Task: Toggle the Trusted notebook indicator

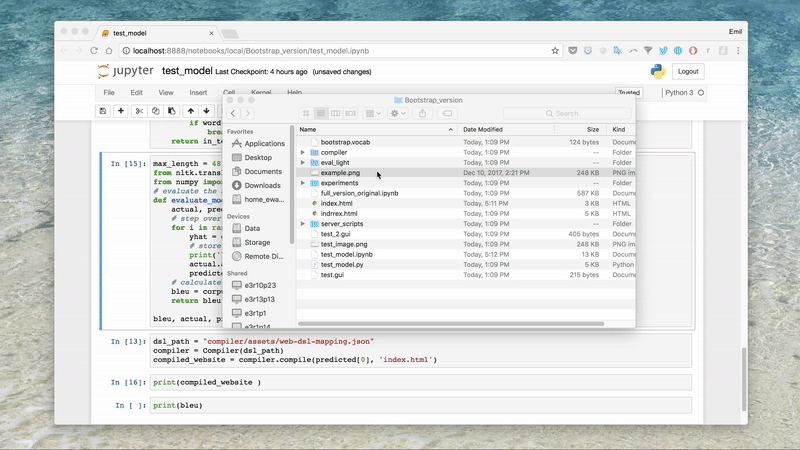Action: pyautogui.click(x=629, y=93)
